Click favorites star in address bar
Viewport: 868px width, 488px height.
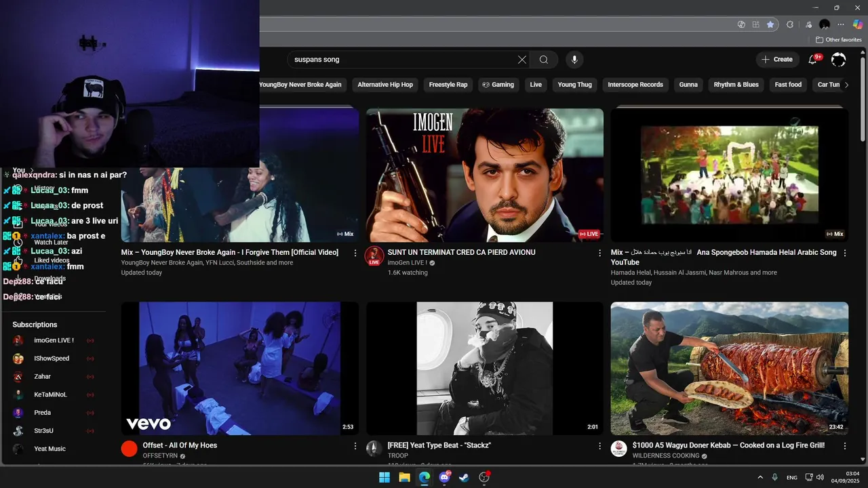pyautogui.click(x=770, y=24)
